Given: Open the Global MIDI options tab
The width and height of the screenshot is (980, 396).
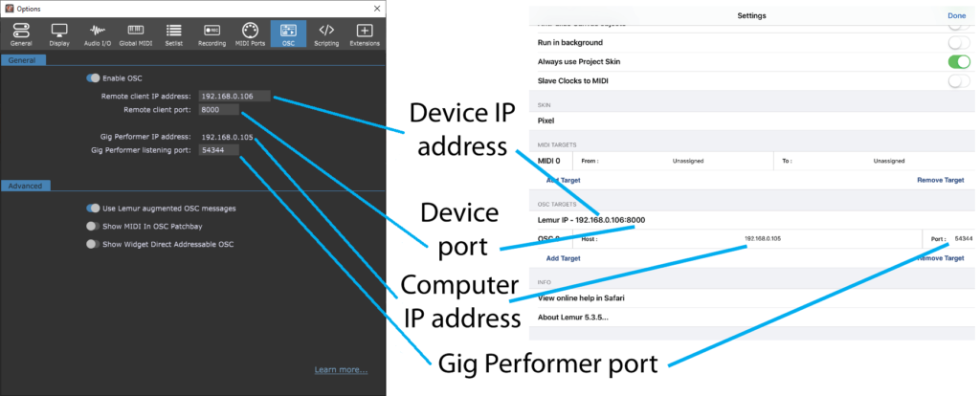Looking at the screenshot, I should (136, 35).
